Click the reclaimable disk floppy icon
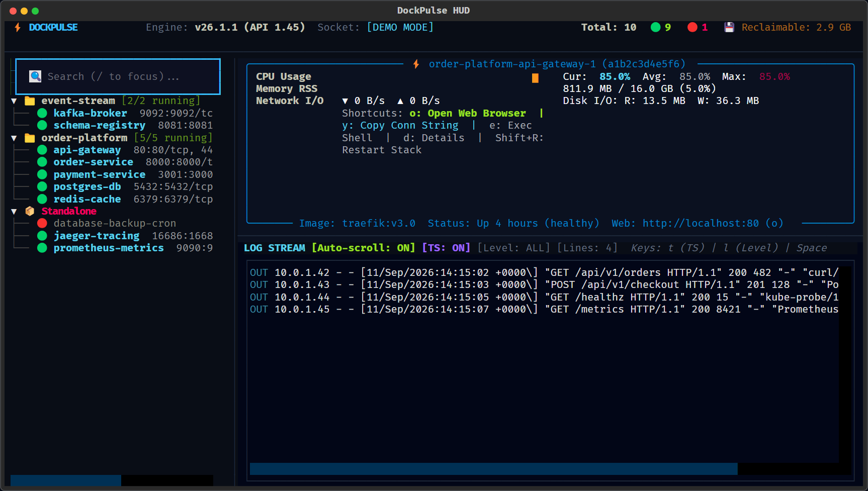Viewport: 868px width, 491px height. click(x=729, y=27)
